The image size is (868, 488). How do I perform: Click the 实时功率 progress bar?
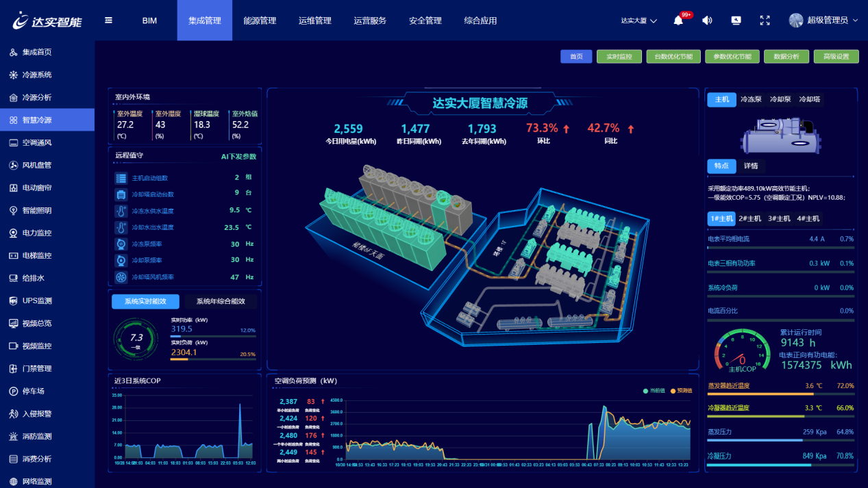point(213,337)
